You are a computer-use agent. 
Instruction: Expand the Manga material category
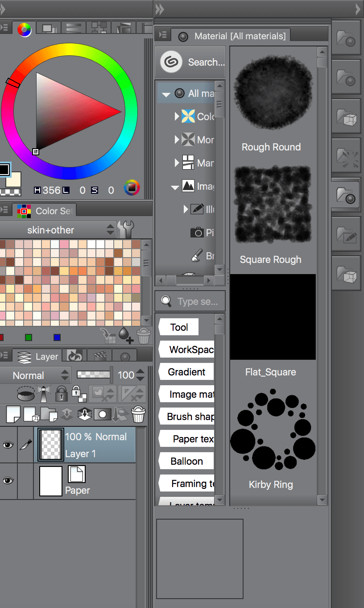pyautogui.click(x=177, y=163)
